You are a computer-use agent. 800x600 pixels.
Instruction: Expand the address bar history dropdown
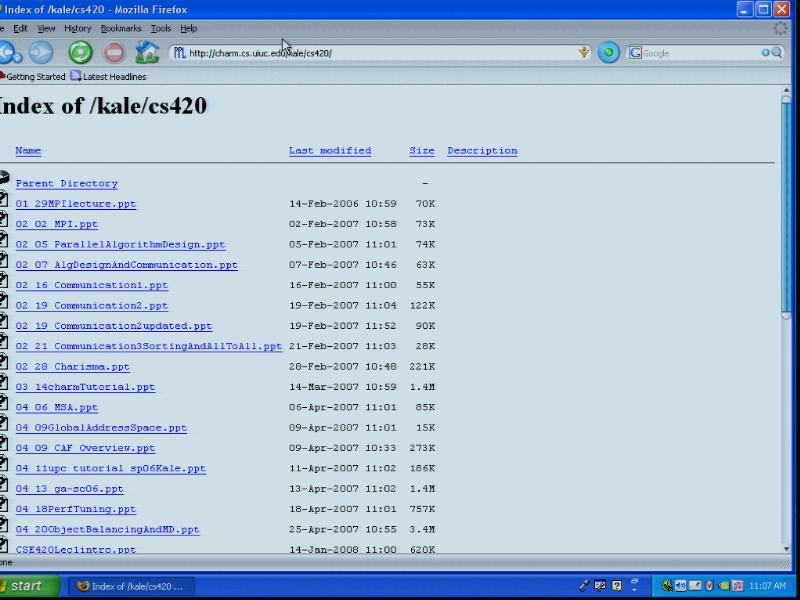[x=585, y=53]
